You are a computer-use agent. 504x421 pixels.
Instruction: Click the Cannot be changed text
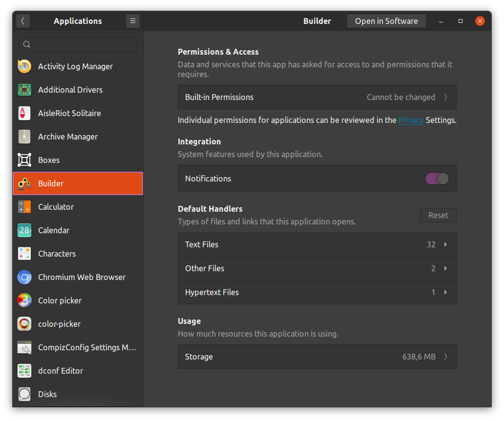(x=401, y=97)
